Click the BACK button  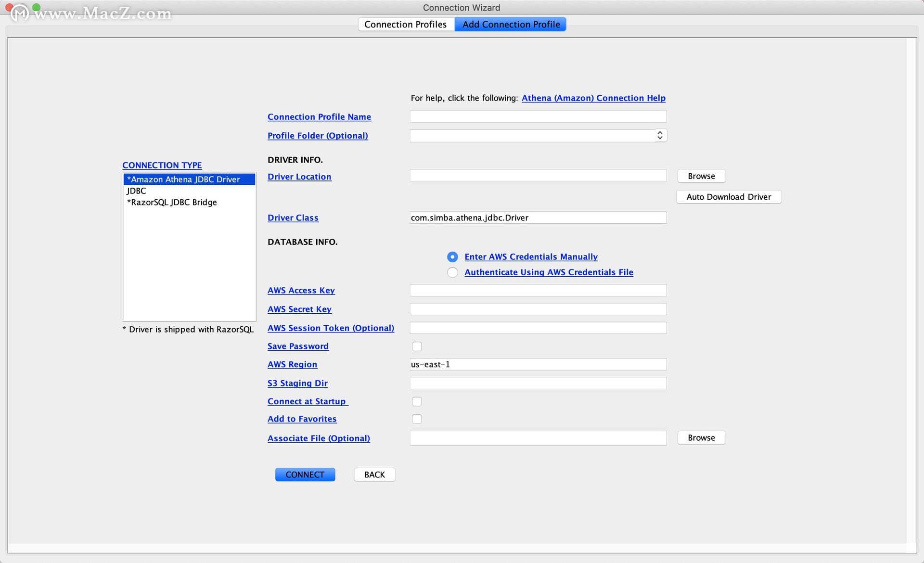click(375, 474)
